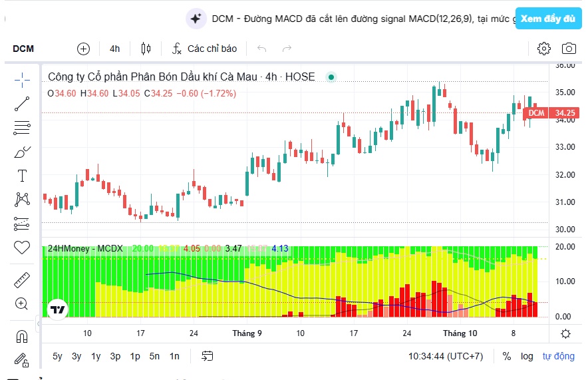Select the 5n time range
This screenshot has width=588, height=380.
click(x=154, y=356)
